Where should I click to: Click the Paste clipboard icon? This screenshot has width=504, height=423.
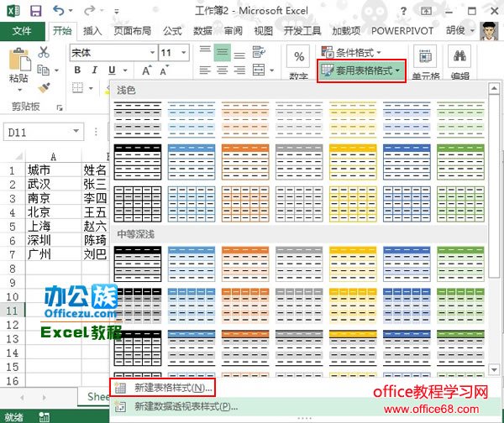point(19,59)
